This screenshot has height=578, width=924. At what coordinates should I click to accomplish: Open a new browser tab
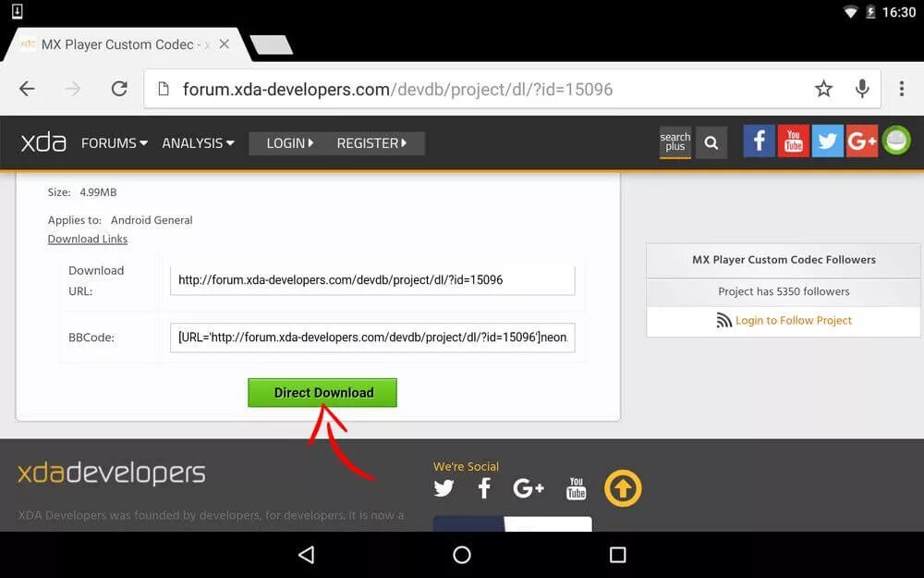(271, 44)
